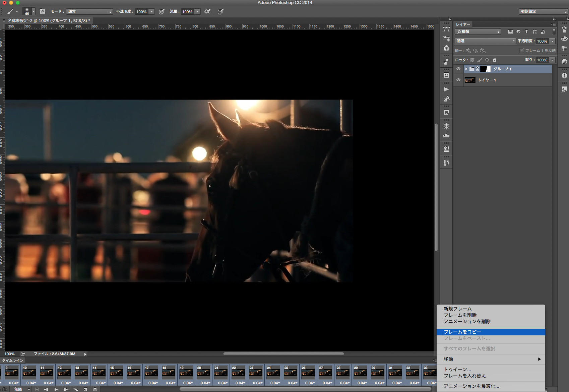Open the Channels panel icon
Viewport: 569px width, 392px height.
click(x=446, y=48)
